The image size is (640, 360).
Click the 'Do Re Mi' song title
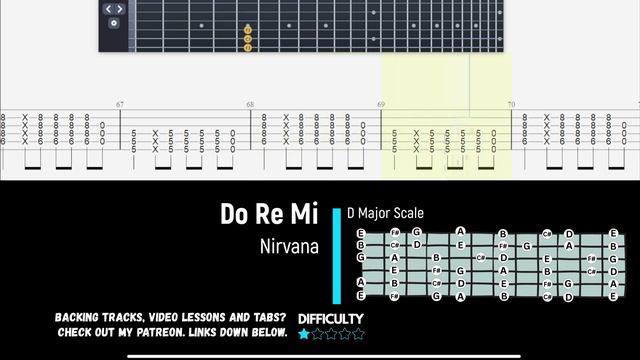[x=269, y=214]
